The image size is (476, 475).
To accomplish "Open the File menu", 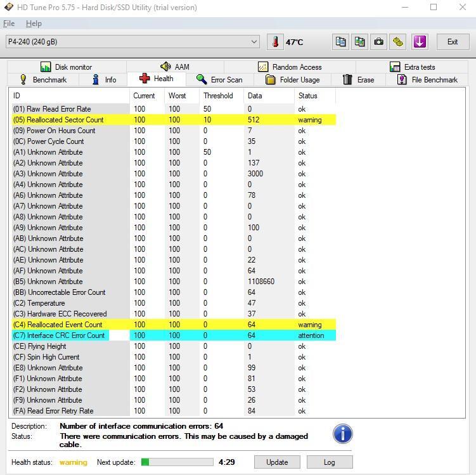I will click(x=9, y=23).
